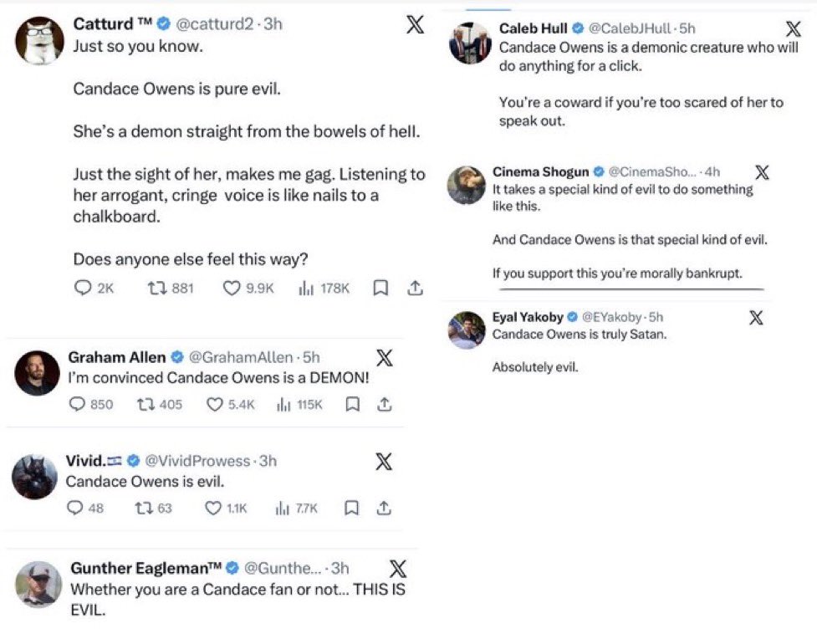Reply to the Catturd tweet
Screen dimensions: 817x644
[83, 288]
